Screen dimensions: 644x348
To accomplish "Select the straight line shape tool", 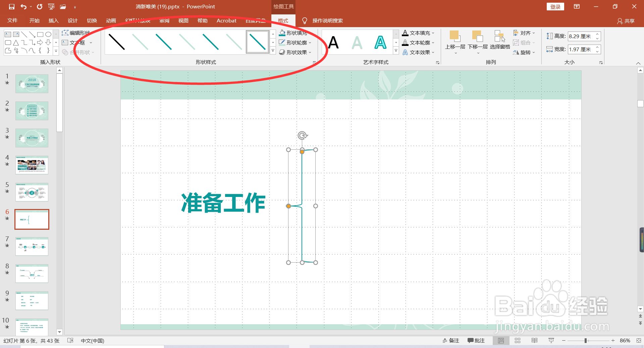I will point(24,34).
